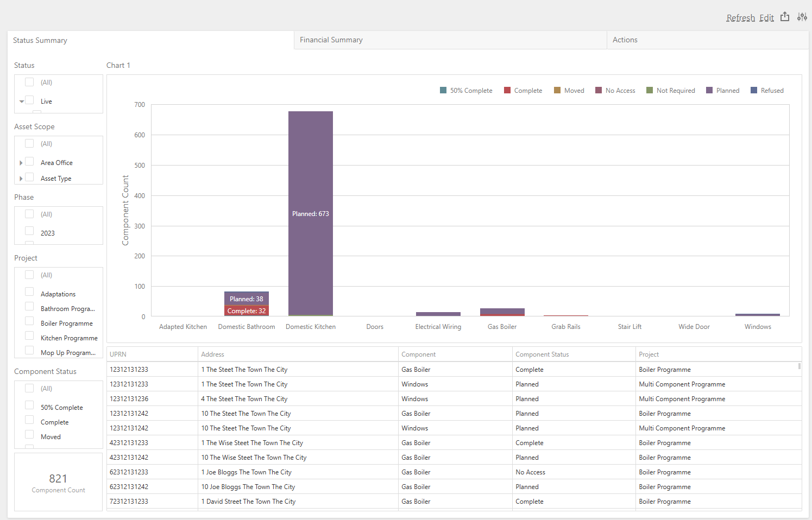Open the dashboard parameters sliders icon
The height and width of the screenshot is (520, 812).
point(802,17)
